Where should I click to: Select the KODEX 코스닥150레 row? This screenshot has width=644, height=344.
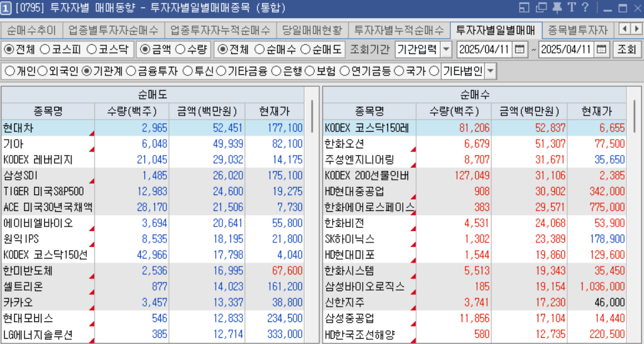[474, 128]
